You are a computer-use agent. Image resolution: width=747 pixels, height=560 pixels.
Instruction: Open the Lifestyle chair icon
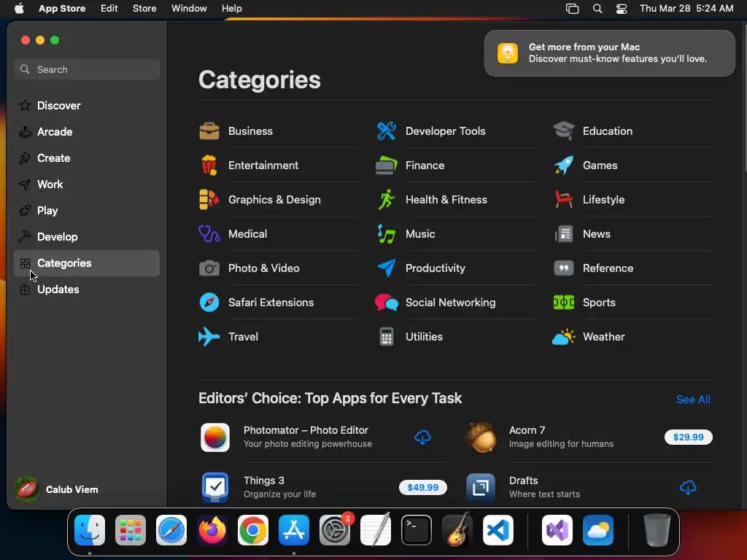tap(564, 200)
